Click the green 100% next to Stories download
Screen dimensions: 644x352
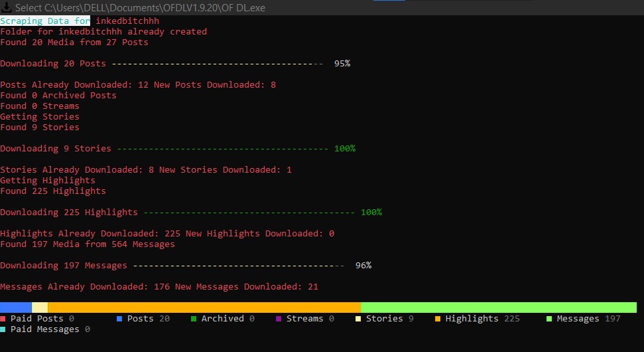tap(345, 149)
